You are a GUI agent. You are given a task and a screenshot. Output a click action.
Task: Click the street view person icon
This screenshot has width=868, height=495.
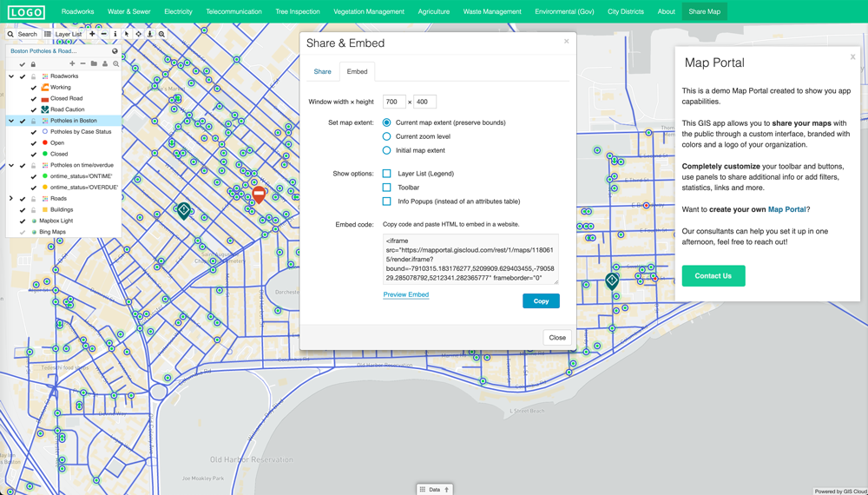click(150, 34)
